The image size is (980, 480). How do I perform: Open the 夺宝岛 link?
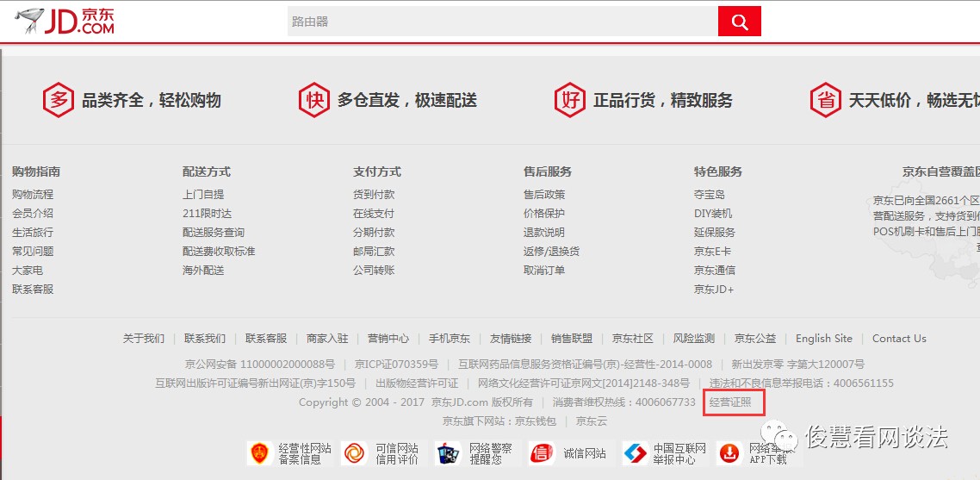point(710,195)
